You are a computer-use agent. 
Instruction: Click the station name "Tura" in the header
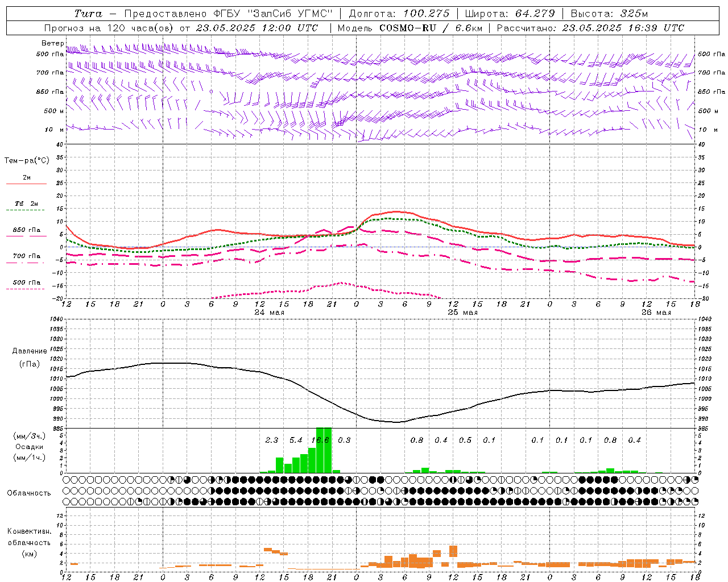point(88,14)
